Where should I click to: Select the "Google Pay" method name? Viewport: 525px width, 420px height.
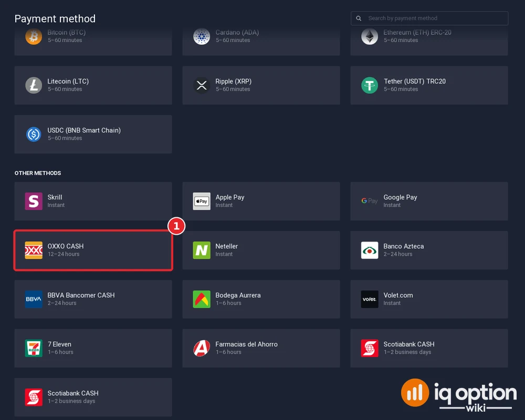coord(401,197)
